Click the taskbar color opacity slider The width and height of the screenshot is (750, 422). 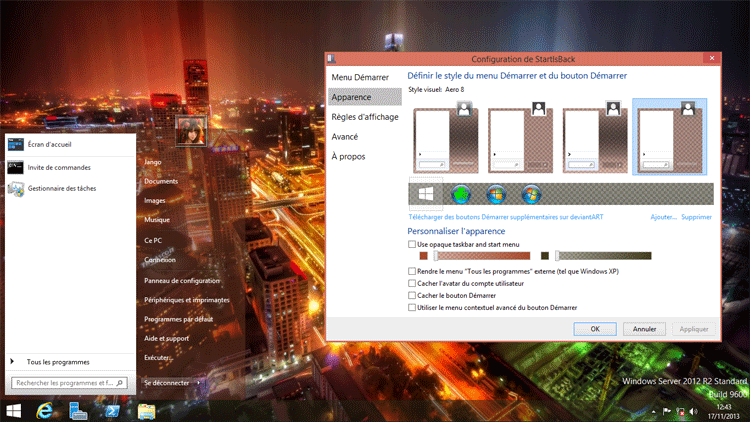click(603, 256)
